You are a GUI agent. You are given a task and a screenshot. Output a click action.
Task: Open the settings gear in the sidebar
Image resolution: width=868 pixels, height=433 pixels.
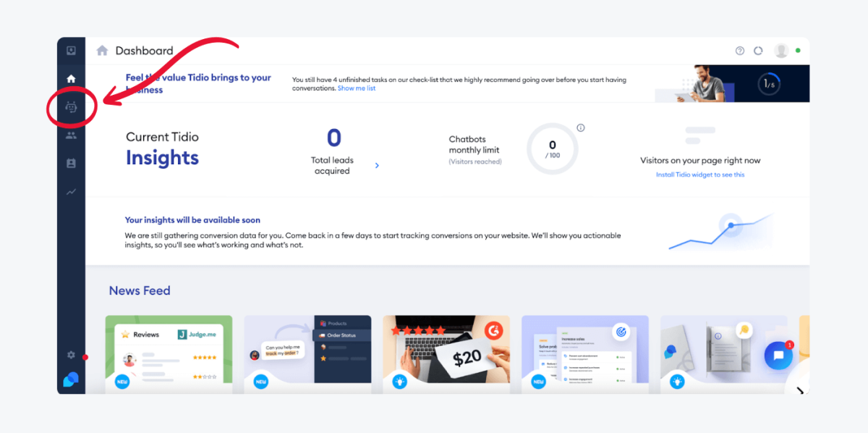[70, 355]
